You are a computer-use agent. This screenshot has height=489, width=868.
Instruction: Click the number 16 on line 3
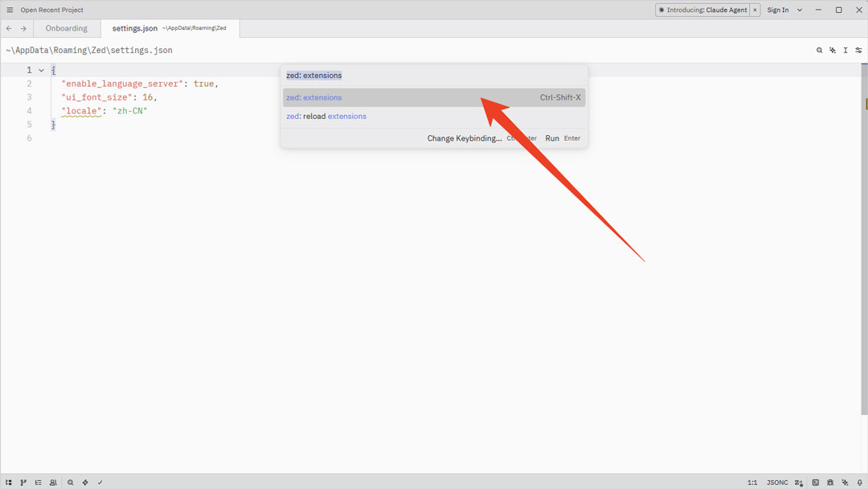[x=147, y=97]
